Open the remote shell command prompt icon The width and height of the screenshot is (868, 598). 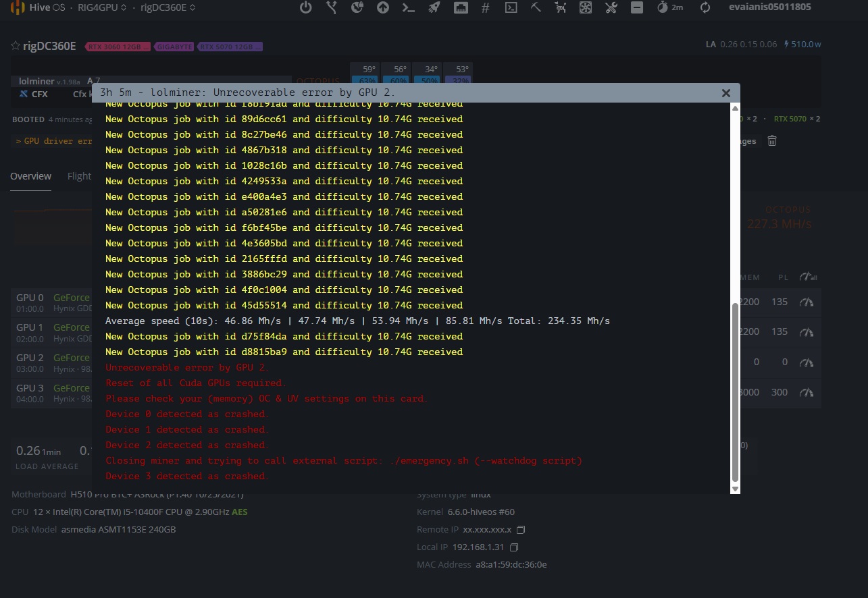tap(409, 7)
